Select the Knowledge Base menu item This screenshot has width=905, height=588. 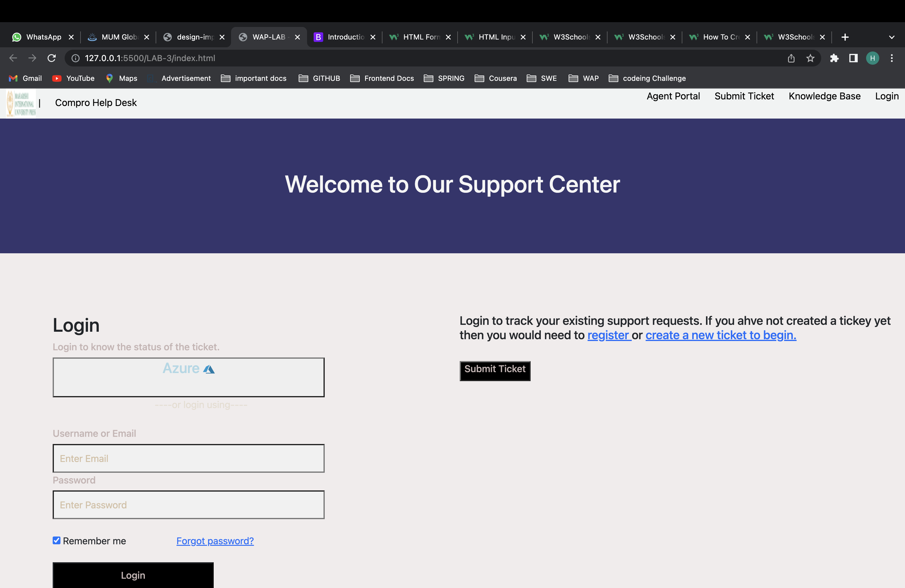824,96
